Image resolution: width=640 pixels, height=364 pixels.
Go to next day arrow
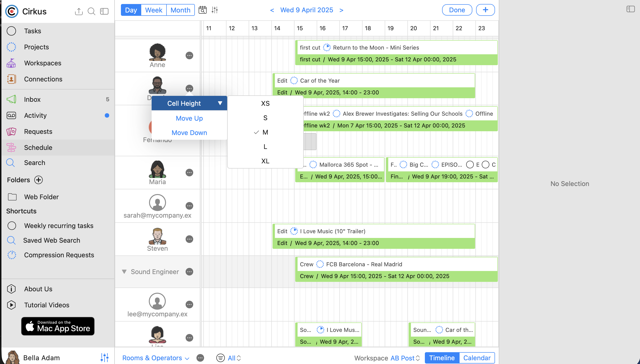[x=341, y=10]
